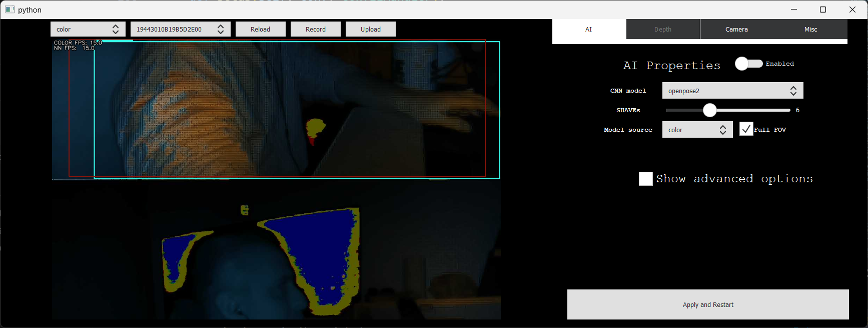Viewport: 868px width, 328px height.
Task: Open the color preview dropdown
Action: 88,29
